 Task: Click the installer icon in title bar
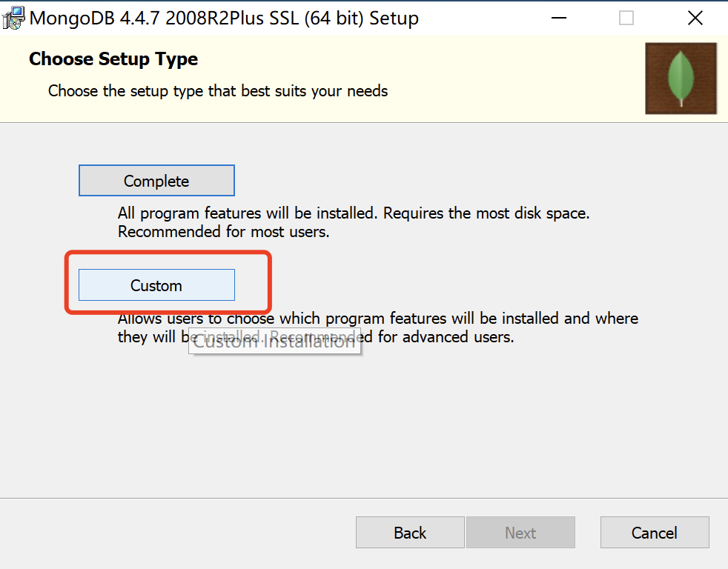13,18
